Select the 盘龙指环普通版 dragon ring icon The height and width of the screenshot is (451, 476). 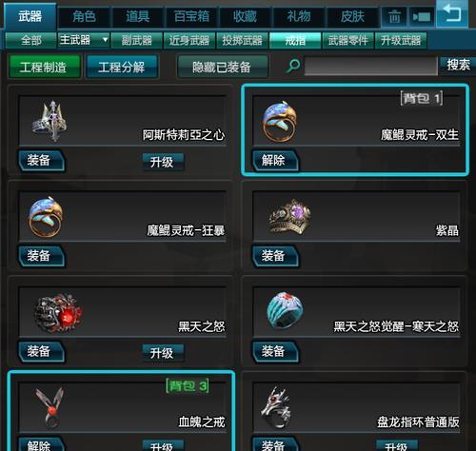(x=275, y=407)
